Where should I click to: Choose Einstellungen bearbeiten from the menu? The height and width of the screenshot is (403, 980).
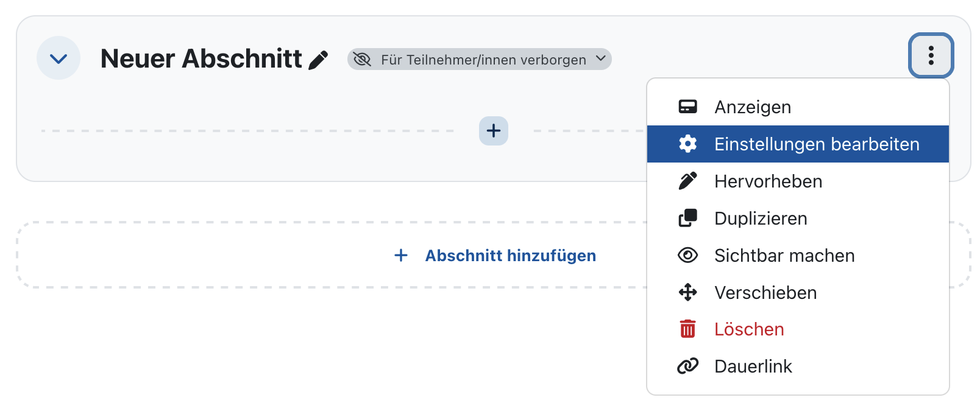pos(817,144)
